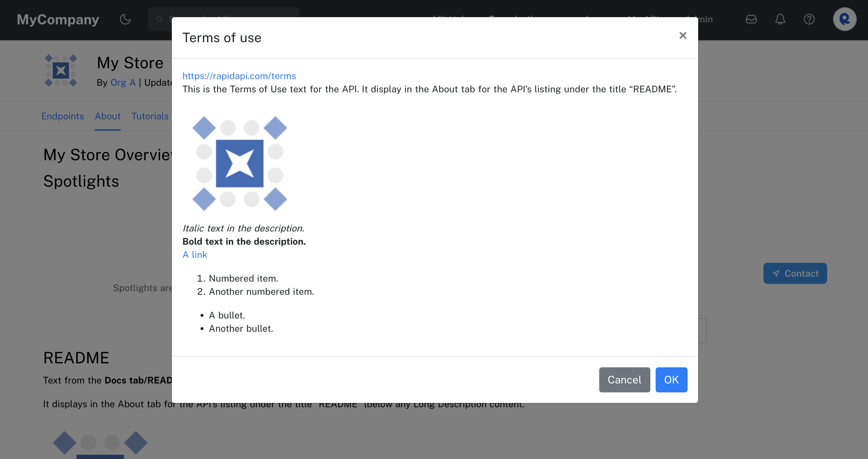Click OK to confirm Terms of Use

(670, 380)
